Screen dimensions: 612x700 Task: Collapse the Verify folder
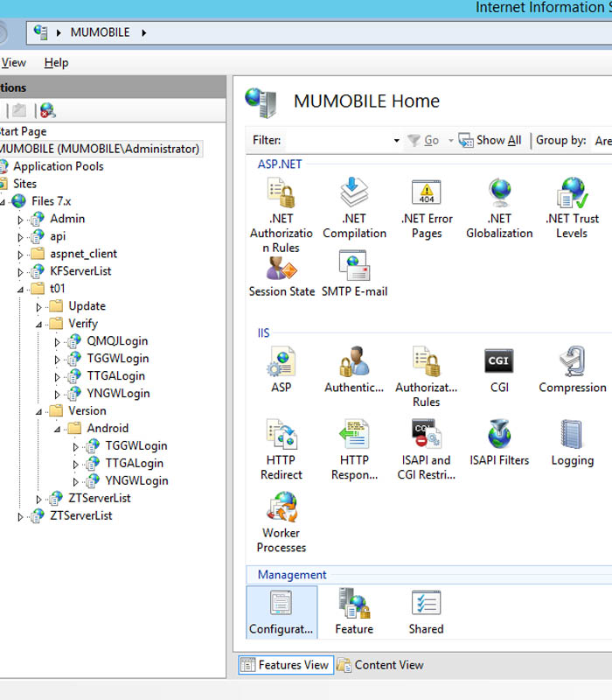38,325
